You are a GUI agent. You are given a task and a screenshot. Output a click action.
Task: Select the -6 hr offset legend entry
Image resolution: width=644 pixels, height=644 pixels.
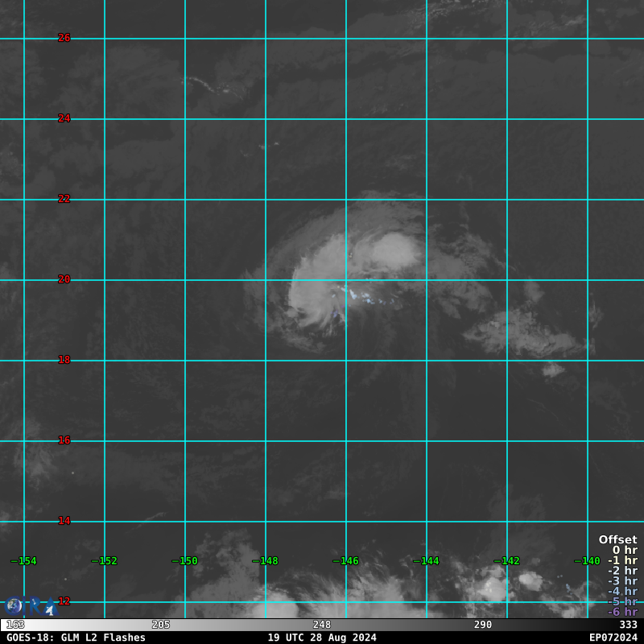click(x=622, y=612)
